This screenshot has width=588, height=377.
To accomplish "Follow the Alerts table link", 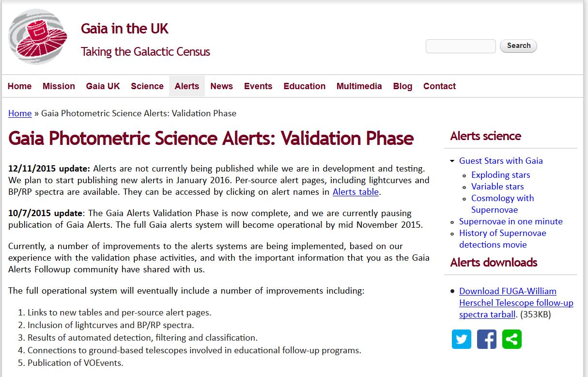I will tap(356, 192).
